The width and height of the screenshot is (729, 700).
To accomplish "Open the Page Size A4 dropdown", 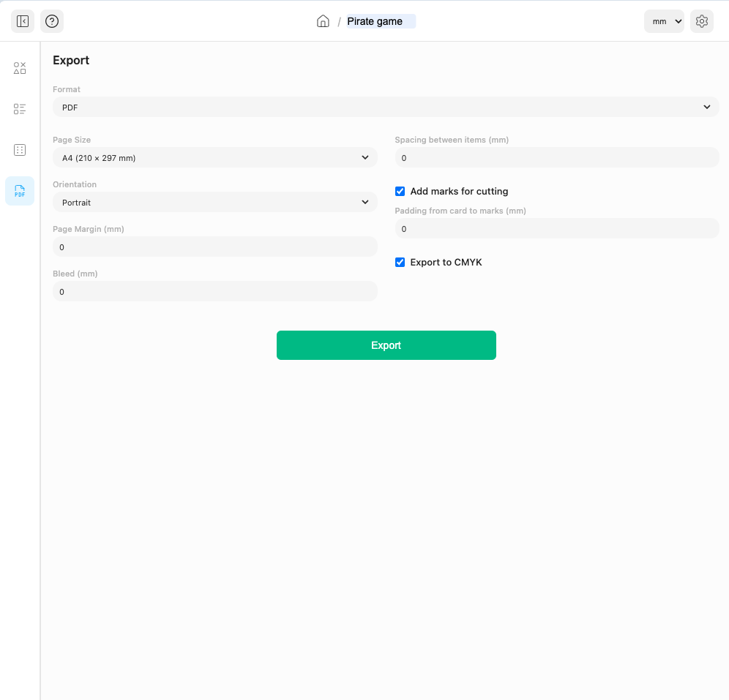I will (214, 158).
